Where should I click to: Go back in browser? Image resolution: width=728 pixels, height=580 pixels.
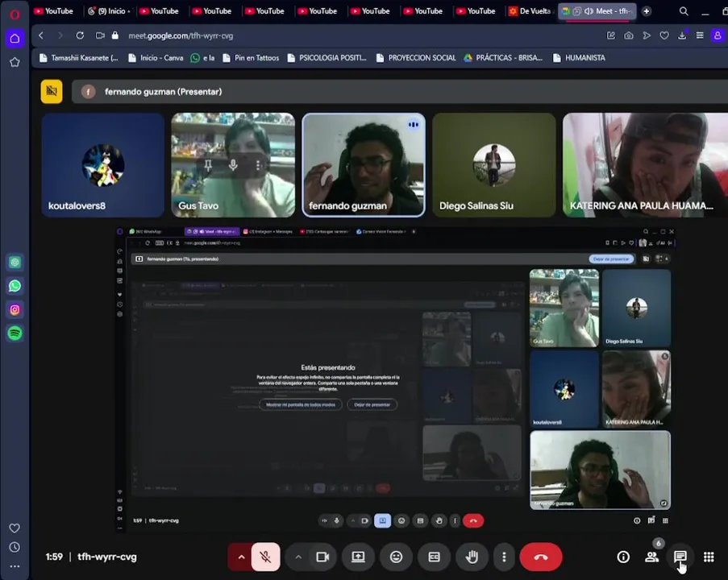(x=41, y=35)
